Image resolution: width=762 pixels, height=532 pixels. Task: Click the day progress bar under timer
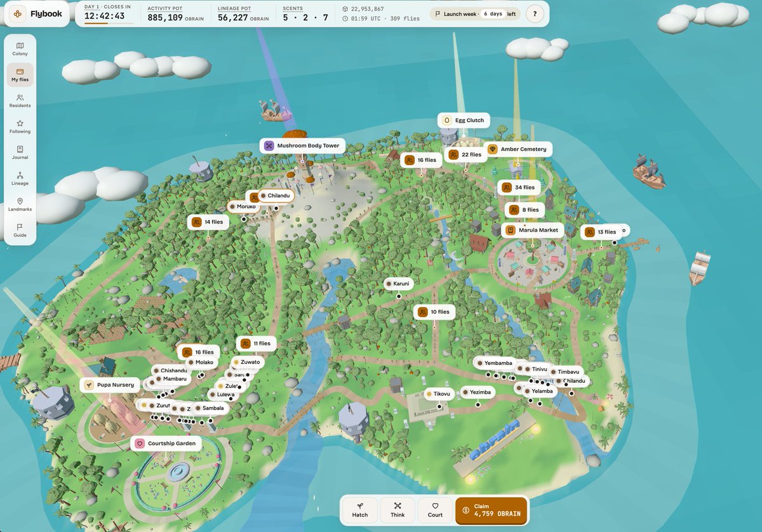click(x=109, y=23)
